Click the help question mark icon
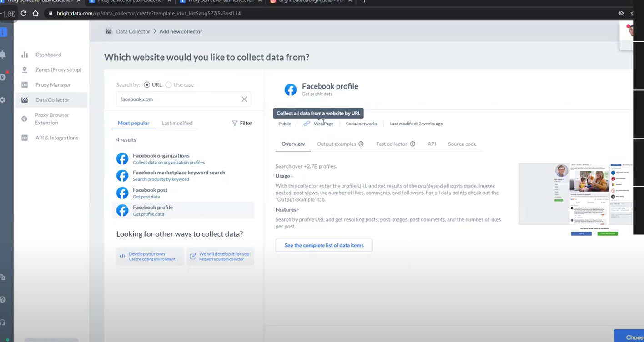Screen dimensions: 644x342 tap(3, 300)
